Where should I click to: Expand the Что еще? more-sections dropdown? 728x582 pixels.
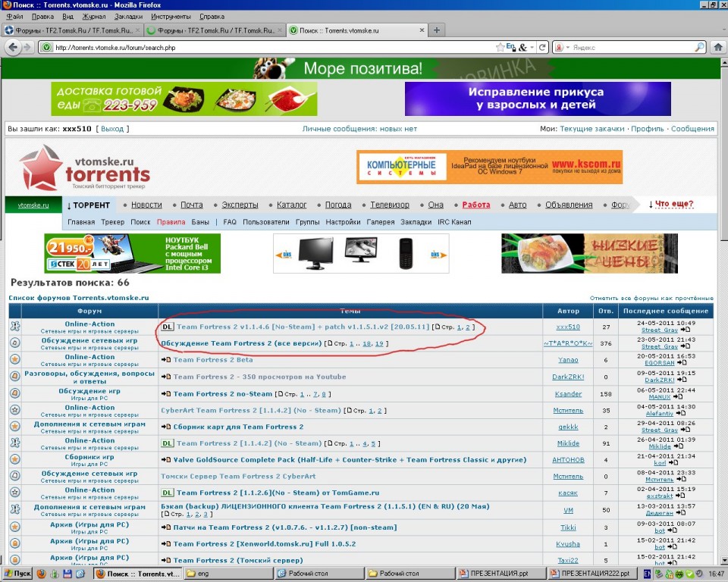(671, 204)
